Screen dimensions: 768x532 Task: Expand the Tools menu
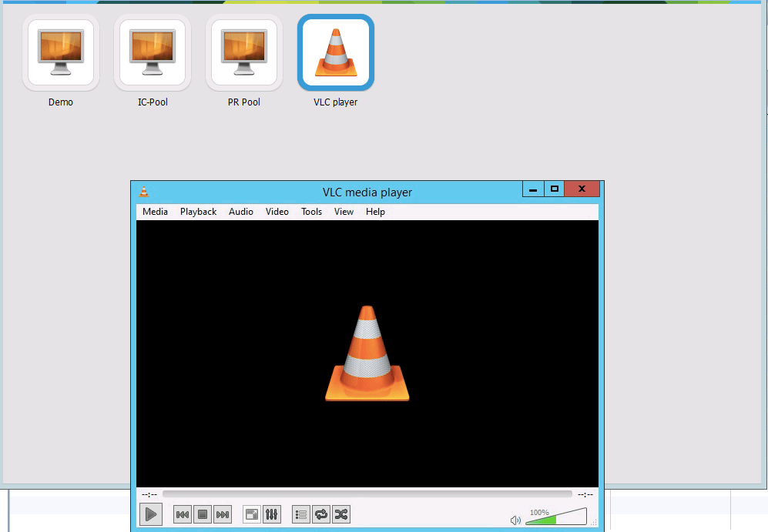coord(311,212)
